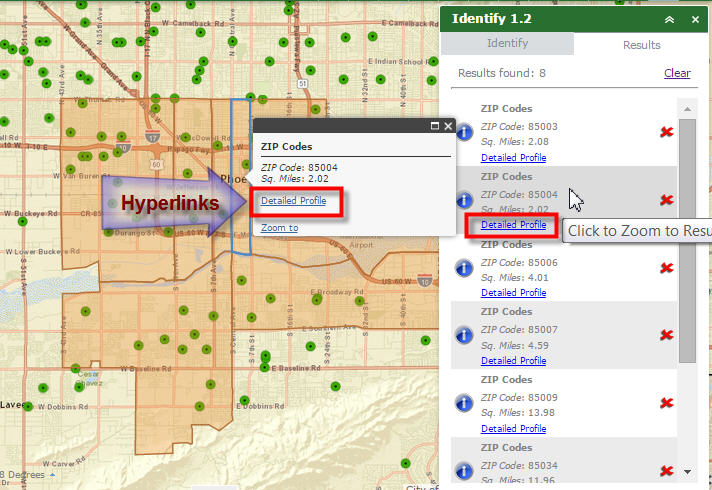Screen dimensions: 712x490
Task: Open Detailed Profile link in map popup
Action: [293, 201]
